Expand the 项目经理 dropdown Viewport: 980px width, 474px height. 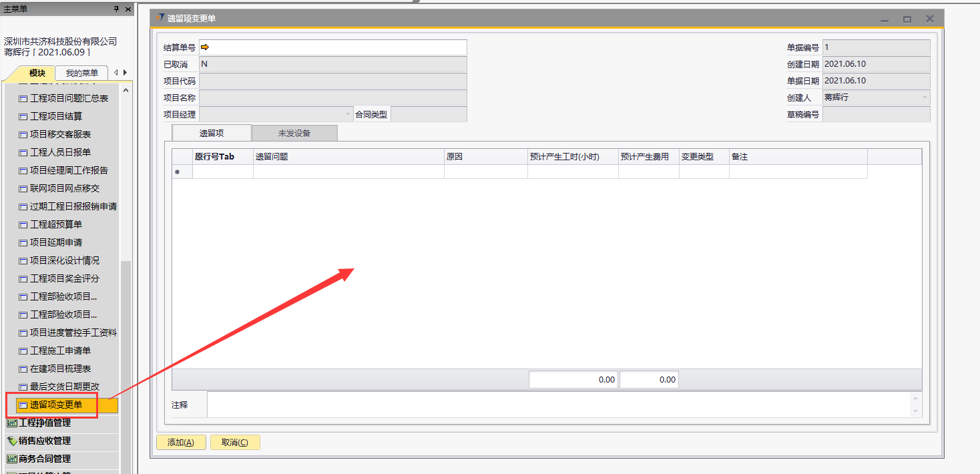tap(348, 114)
